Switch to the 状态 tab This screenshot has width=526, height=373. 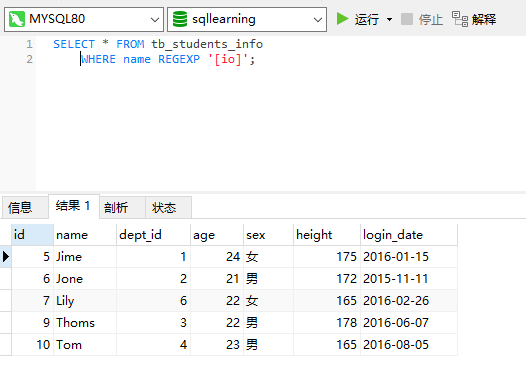168,208
